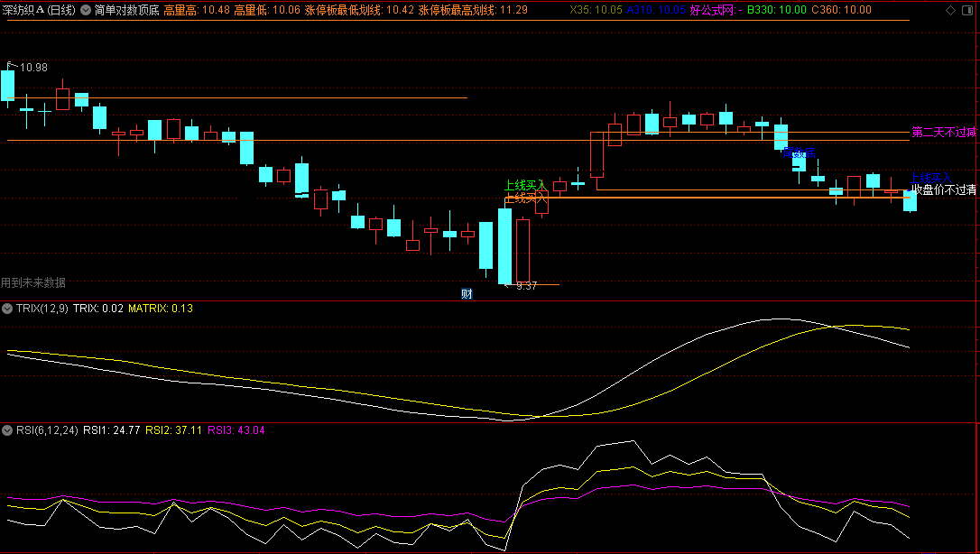Click the TRIX: 0.02 value
Screen dimensions: 980x554
coord(98,309)
